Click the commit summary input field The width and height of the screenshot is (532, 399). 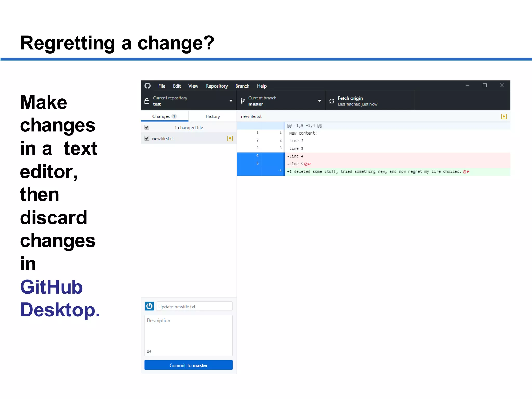pos(194,307)
